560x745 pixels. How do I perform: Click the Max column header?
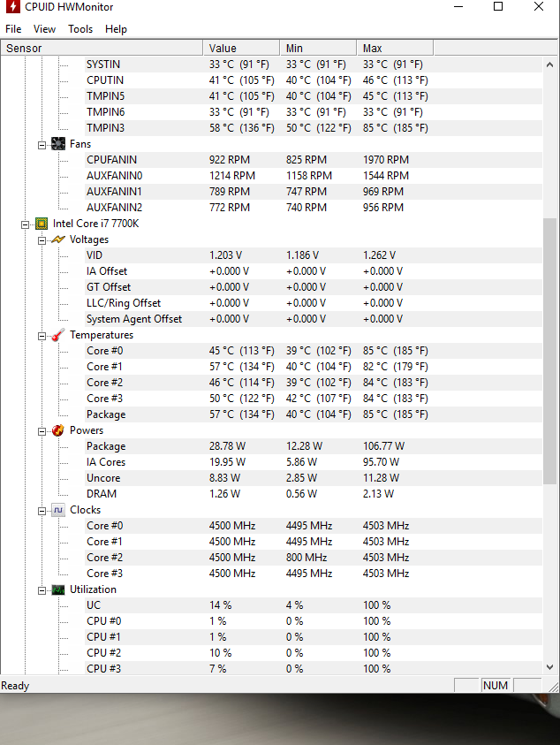(373, 48)
